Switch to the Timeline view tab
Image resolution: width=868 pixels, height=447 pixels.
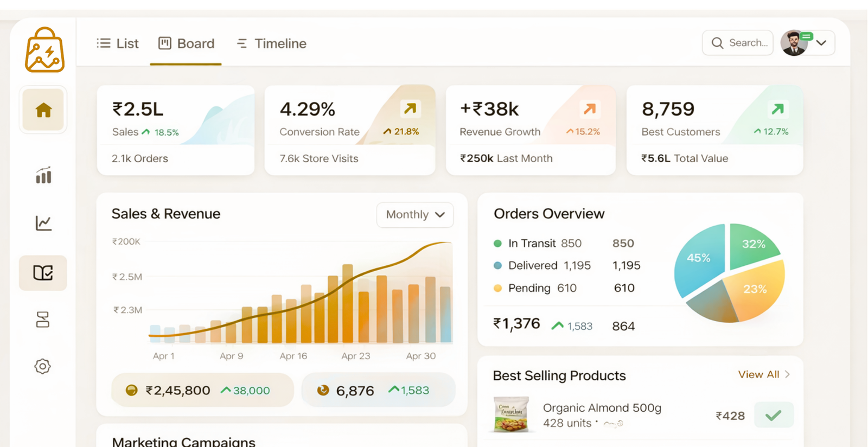(272, 43)
